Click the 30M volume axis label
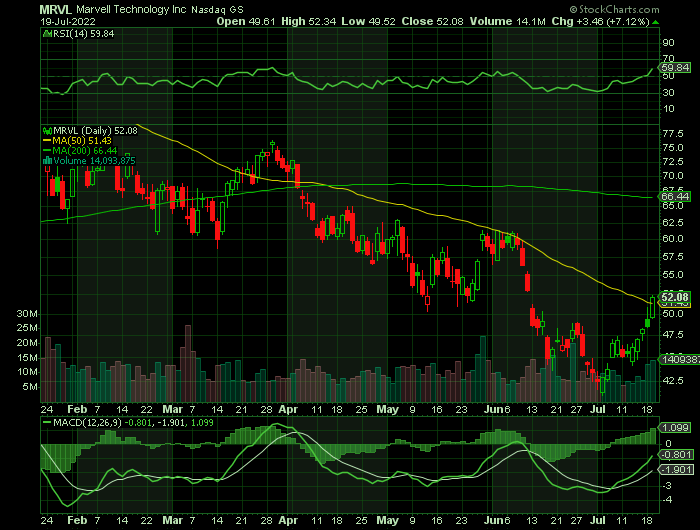Viewport: 700px width, 530px height. [27, 314]
